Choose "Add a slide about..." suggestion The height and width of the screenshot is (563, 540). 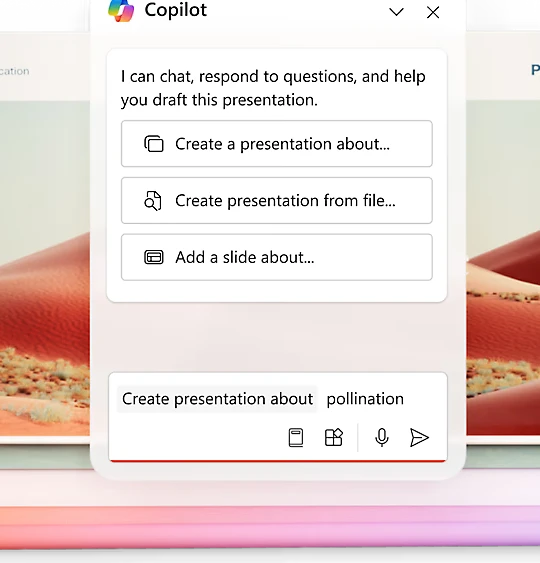tap(276, 257)
